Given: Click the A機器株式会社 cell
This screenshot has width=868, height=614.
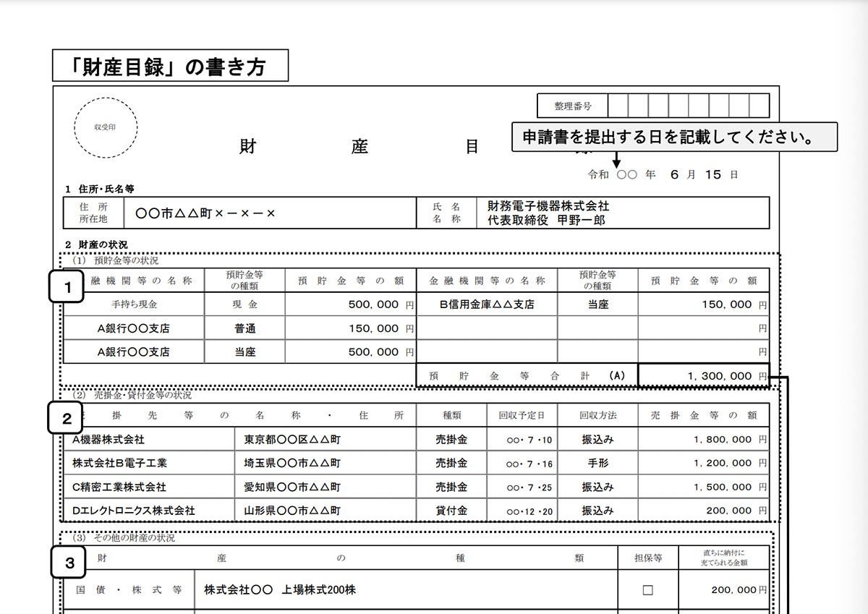Looking at the screenshot, I should coord(148,439).
